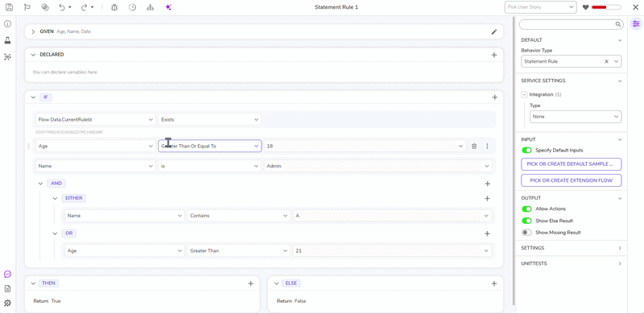The image size is (644, 314).
Task: Click Return False in ELSE block
Action: coord(291,301)
